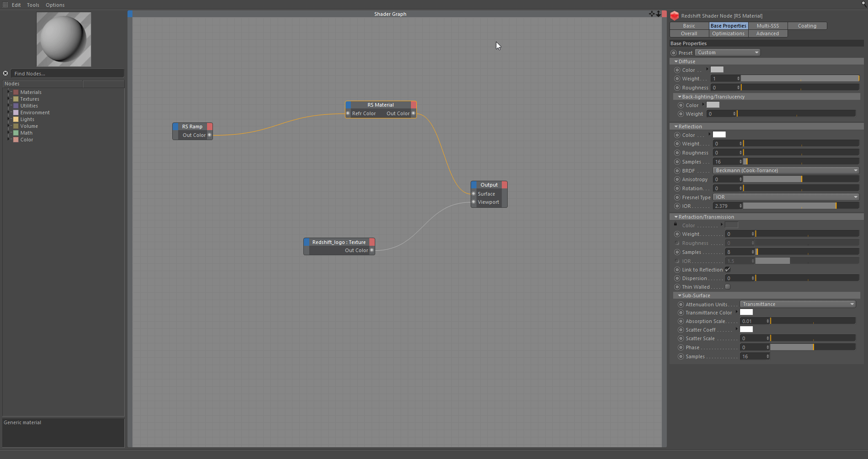868x459 pixels.
Task: Collapse the Reflection section
Action: click(676, 126)
